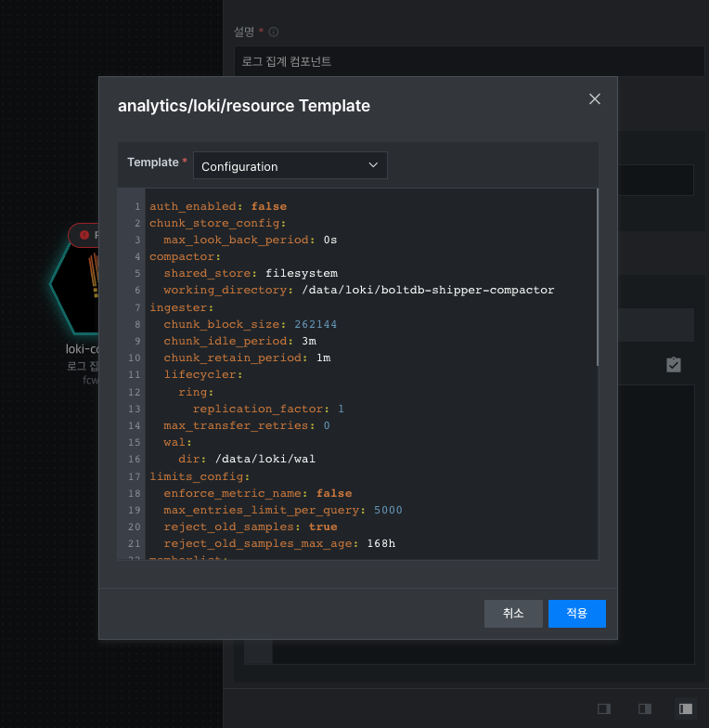This screenshot has width=709, height=728.
Task: Click the clipboard check icon on right panel
Action: pos(674,364)
